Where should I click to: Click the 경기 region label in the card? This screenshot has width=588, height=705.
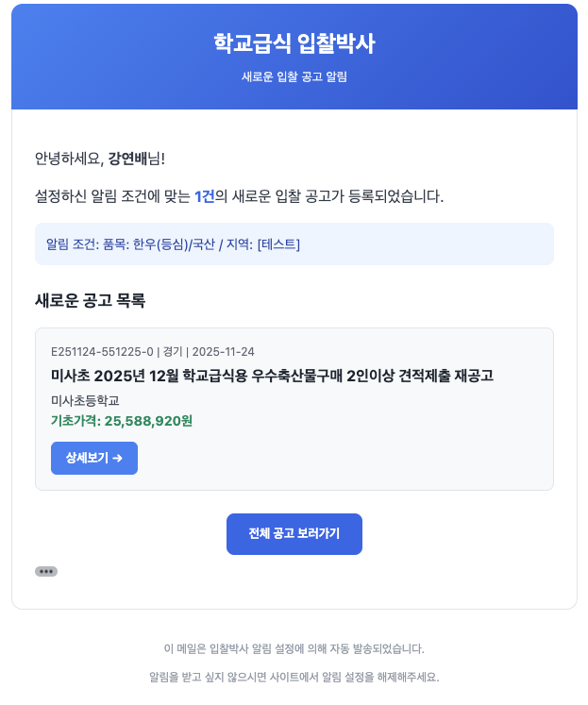(174, 352)
